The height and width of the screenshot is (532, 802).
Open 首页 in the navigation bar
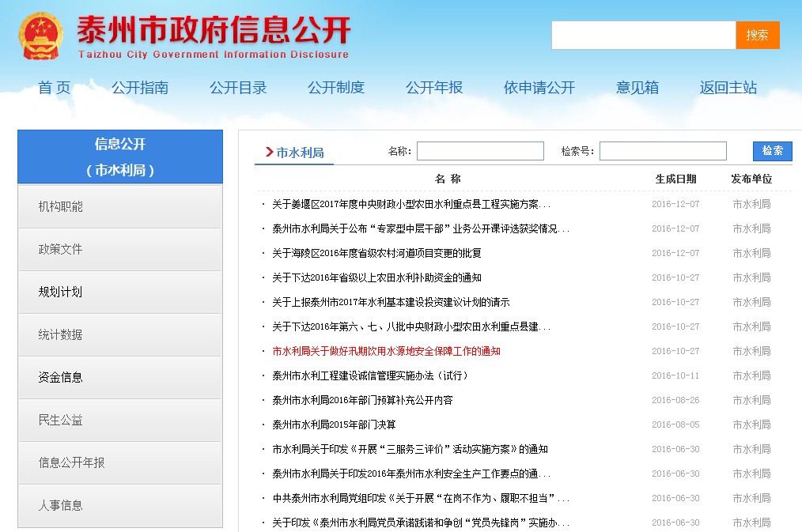pos(55,88)
